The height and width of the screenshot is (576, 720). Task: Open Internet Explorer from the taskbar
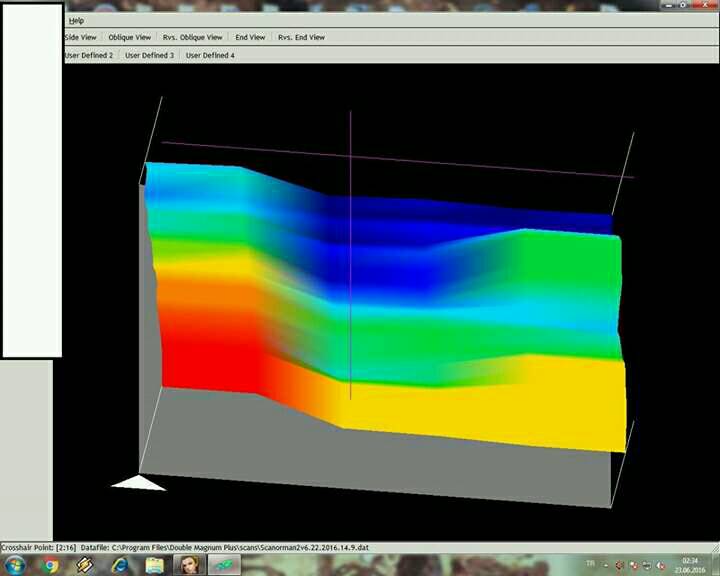pos(120,565)
